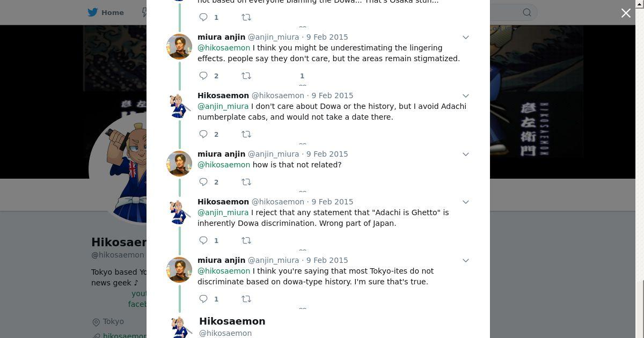
Task: Open the large Hikosaemon name at the bottom
Action: click(x=232, y=321)
